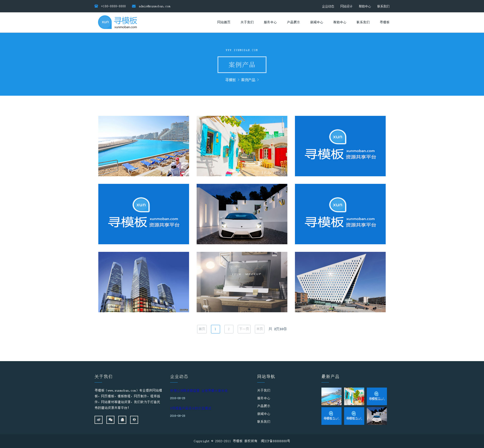This screenshot has width=484, height=448.
Task: Open the beach lagoon product image
Action: (143, 146)
